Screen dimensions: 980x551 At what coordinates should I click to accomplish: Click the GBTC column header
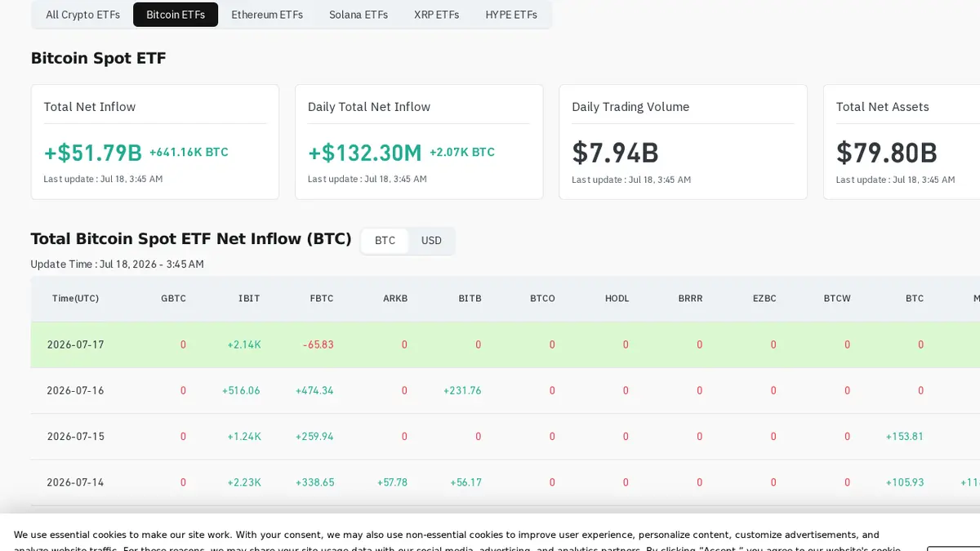point(173,299)
